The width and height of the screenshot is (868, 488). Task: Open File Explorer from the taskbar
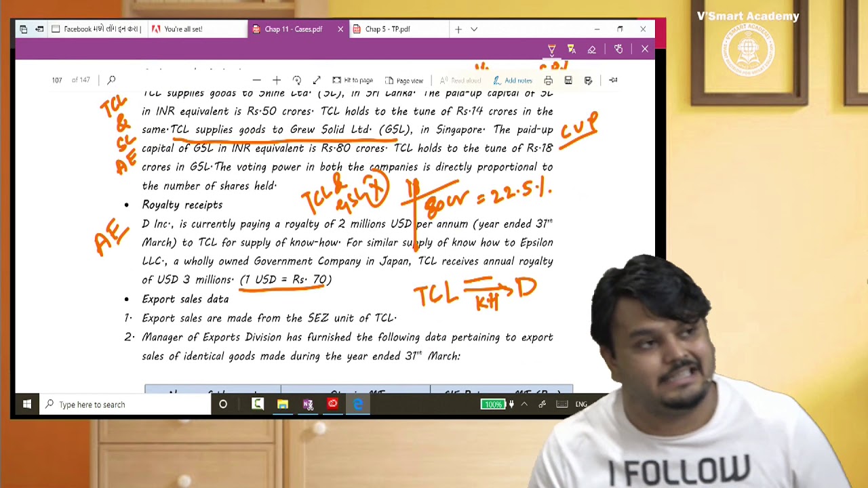283,405
